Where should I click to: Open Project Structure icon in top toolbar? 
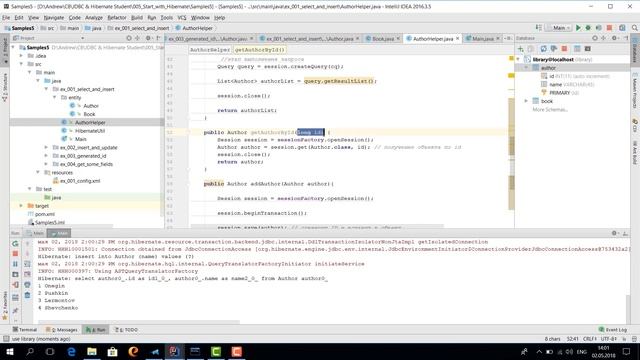pyautogui.click(x=622, y=28)
